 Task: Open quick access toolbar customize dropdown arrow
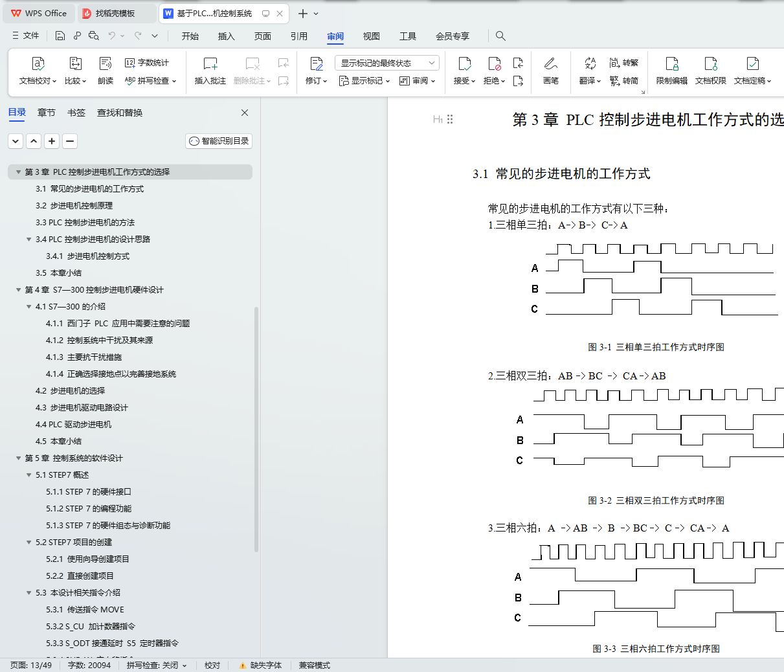155,36
